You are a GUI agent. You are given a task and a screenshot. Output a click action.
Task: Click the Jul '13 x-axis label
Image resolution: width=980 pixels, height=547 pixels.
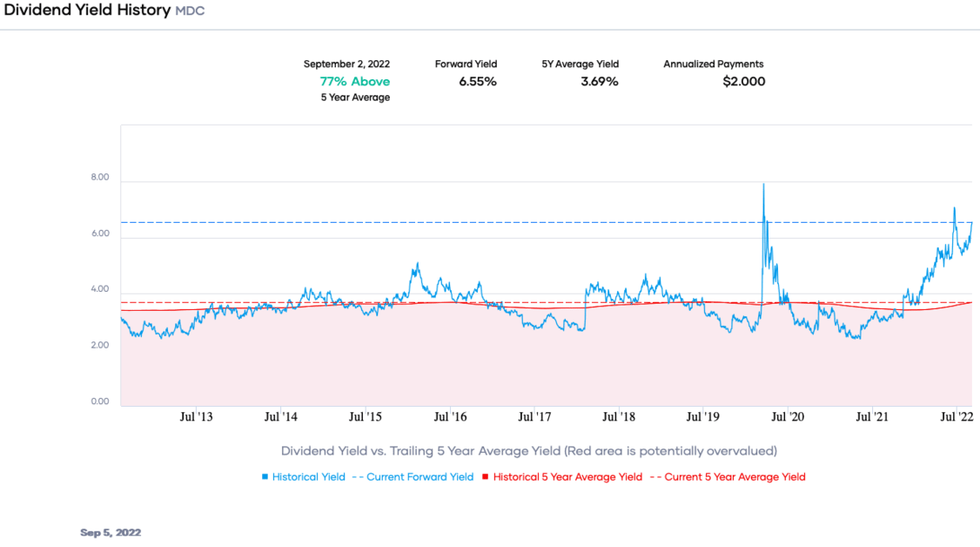196,417
